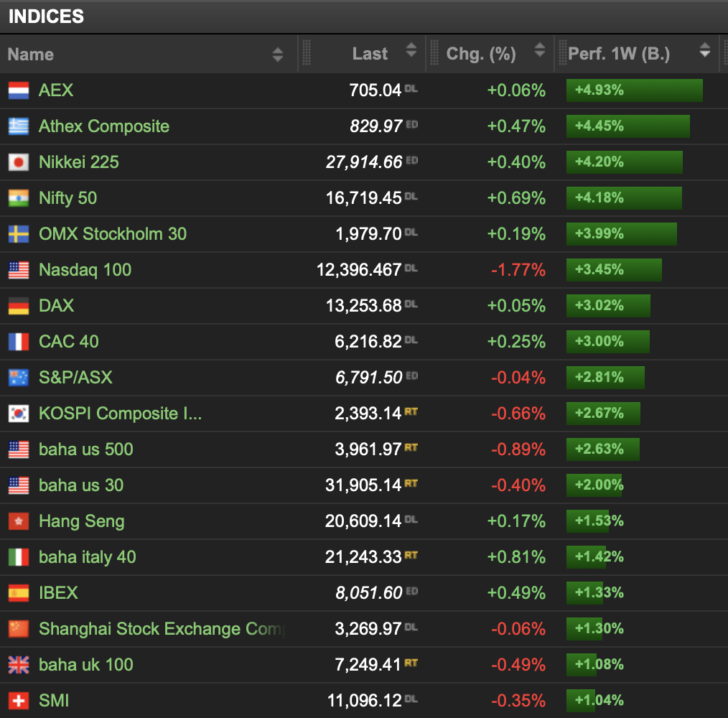Click the India flag for Nifty 50
Screen dimensions: 728x718
[x=19, y=198]
